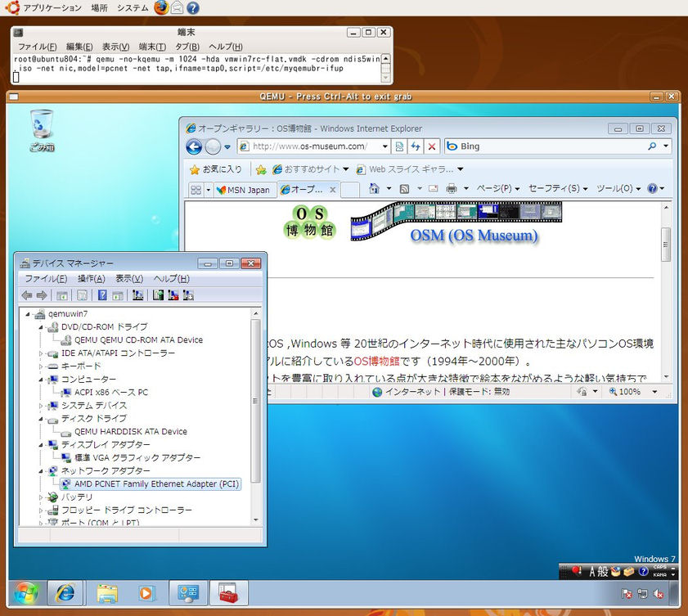Click the Web Slice Gallery link

409,169
